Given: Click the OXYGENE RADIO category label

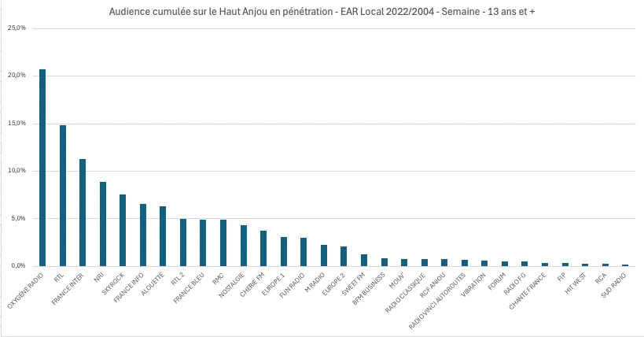Looking at the screenshot, I should pyautogui.click(x=27, y=289).
